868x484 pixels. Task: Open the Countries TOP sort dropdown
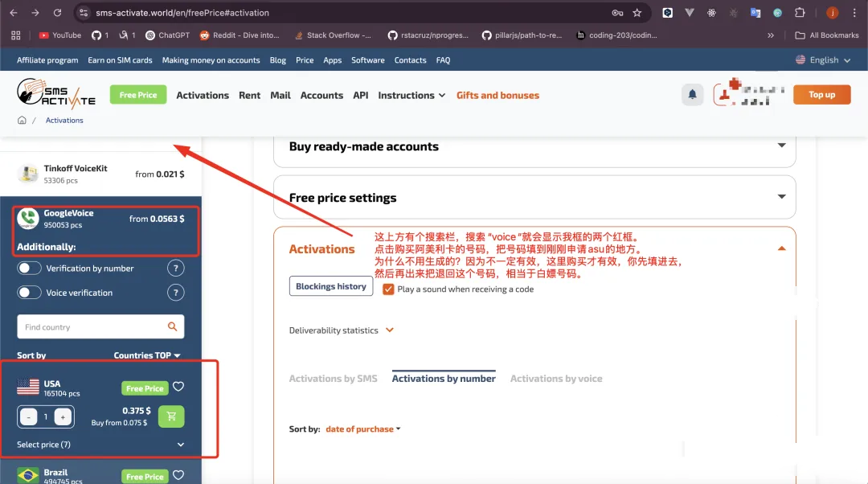coord(147,355)
